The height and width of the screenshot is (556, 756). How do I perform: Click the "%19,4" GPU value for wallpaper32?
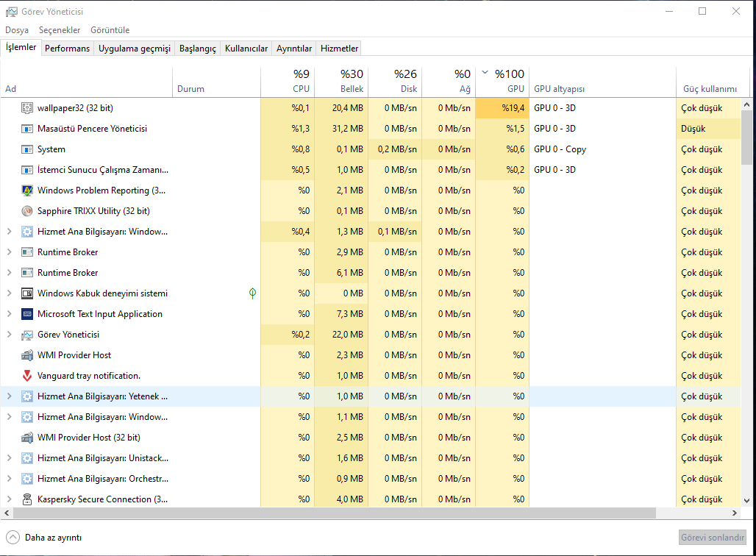pyautogui.click(x=502, y=108)
